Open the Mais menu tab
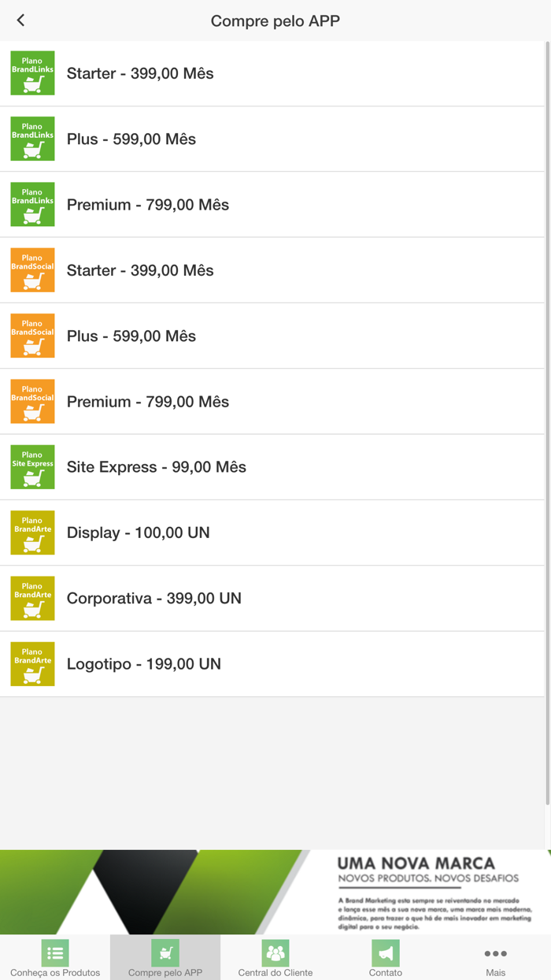The height and width of the screenshot is (980, 551). [495, 958]
